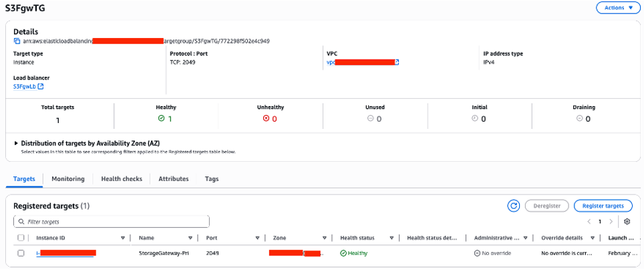Copy the target group ARN icon
The height and width of the screenshot is (272, 644).
(17, 41)
